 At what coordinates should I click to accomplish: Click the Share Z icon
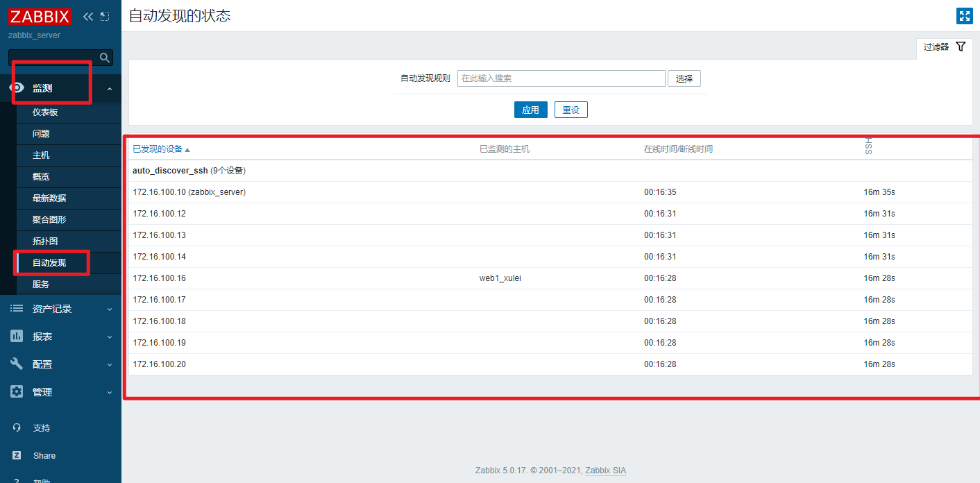tap(17, 456)
